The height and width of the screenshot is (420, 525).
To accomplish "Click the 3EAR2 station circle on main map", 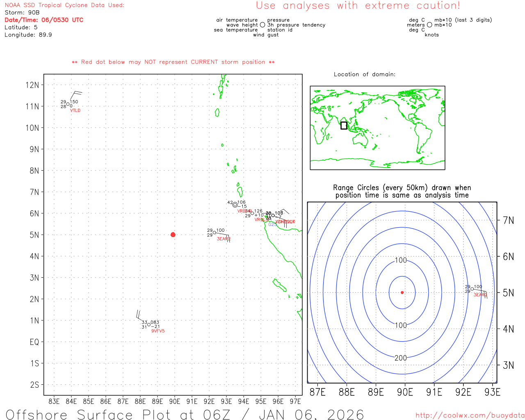I will 214,233.
